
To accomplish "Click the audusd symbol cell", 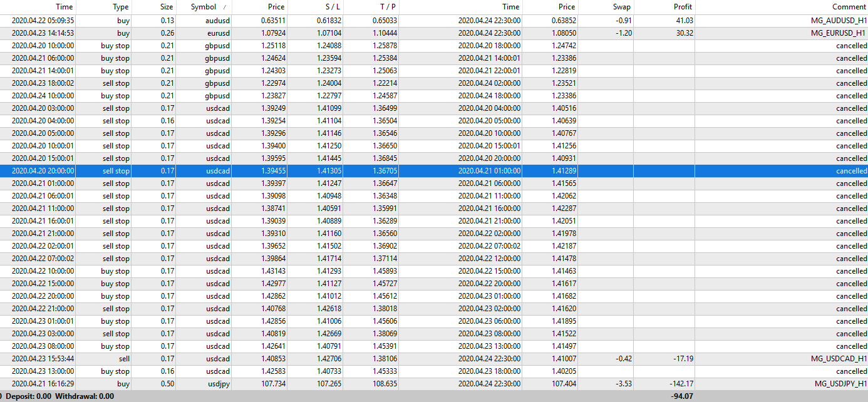I will [x=217, y=21].
